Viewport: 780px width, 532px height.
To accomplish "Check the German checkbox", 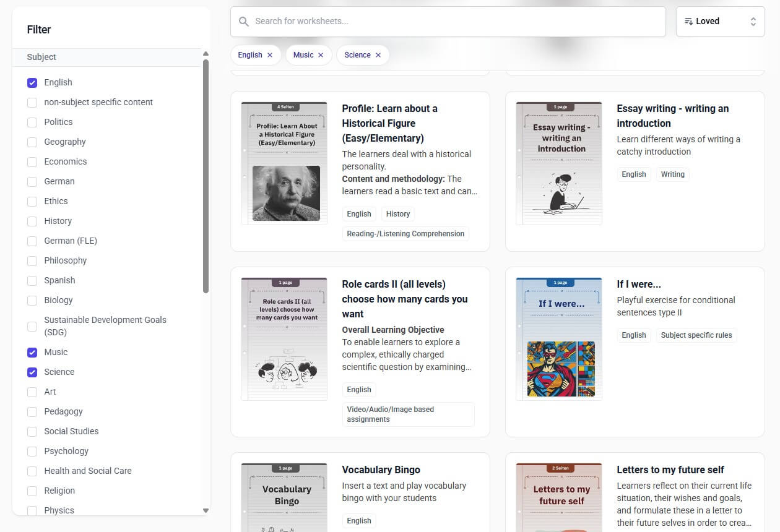I will 32,181.
